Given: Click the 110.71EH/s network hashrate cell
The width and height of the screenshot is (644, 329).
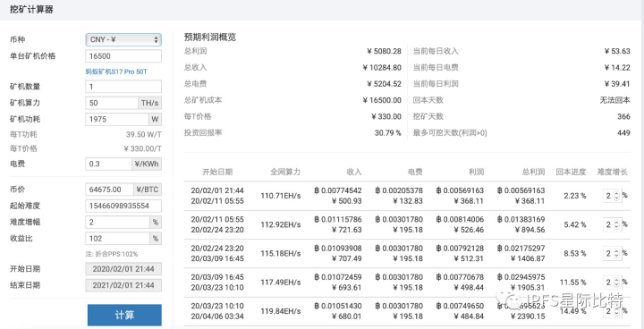Looking at the screenshot, I should 281,196.
